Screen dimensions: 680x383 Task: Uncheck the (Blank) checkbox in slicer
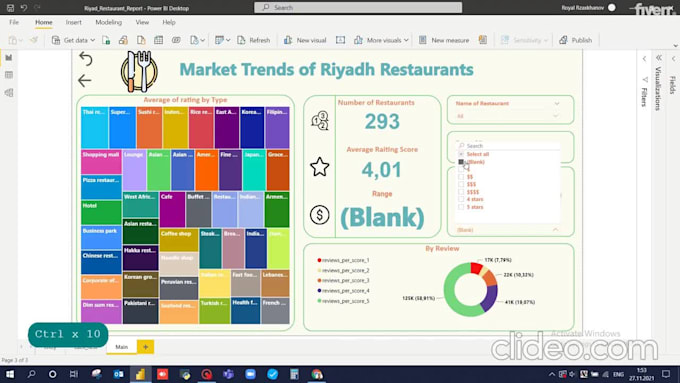(x=461, y=162)
